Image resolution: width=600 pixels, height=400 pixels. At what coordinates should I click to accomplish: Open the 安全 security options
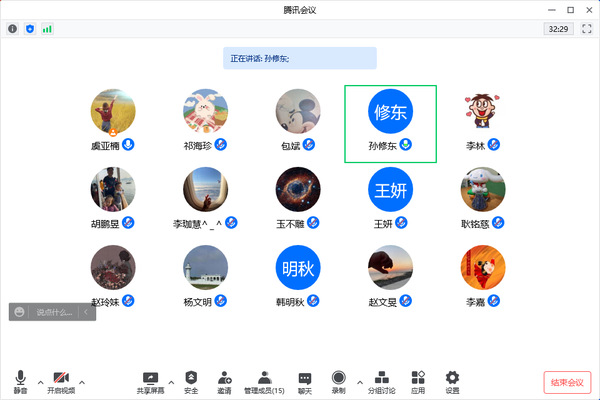point(191,381)
